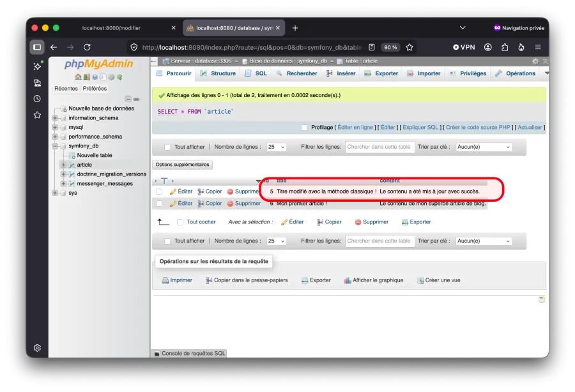Screen dimensions: 575x392
Task: Open browser sidebar settings gear
Action: (37, 348)
